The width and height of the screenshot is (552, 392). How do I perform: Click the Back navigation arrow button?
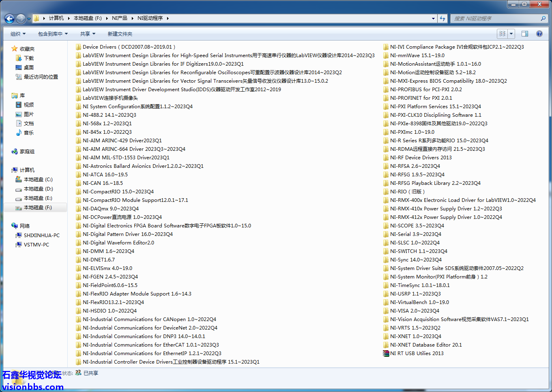pos(9,19)
